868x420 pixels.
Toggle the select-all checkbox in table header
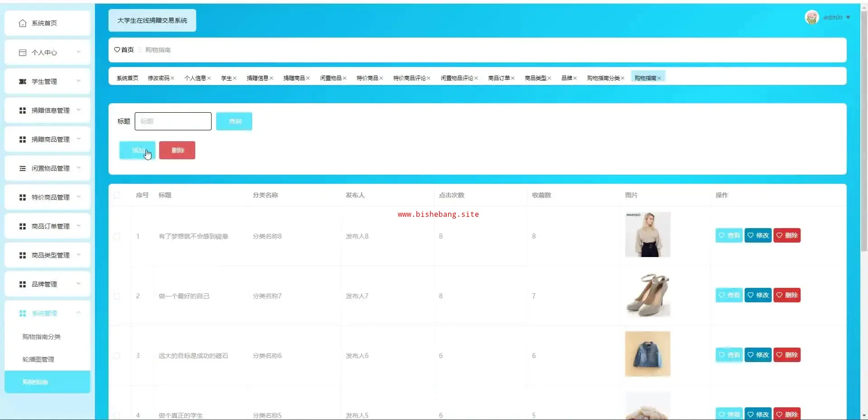[x=117, y=195]
